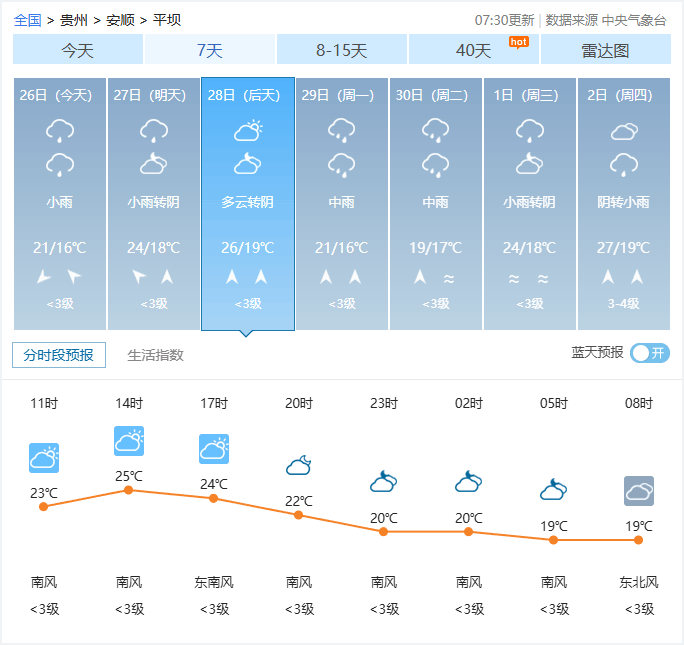This screenshot has width=684, height=645.
Task: Select the 分时段预报 tab
Action: (58, 355)
